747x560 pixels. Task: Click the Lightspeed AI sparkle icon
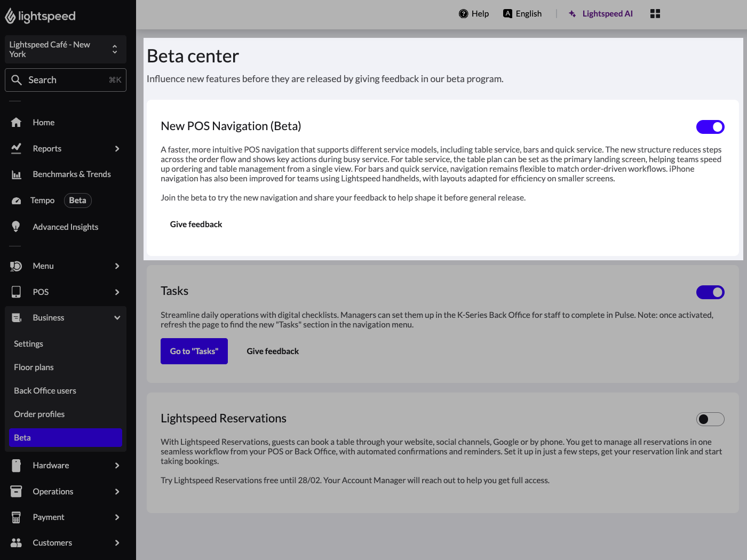[x=572, y=13]
